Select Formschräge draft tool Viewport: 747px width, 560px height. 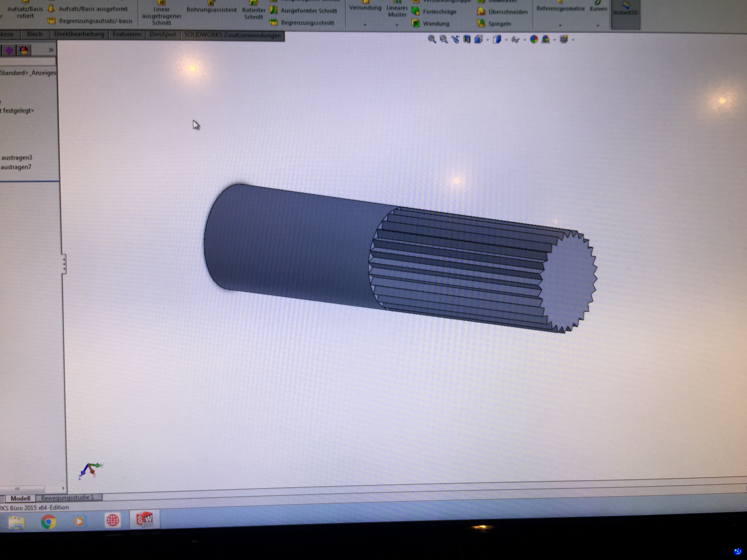434,12
